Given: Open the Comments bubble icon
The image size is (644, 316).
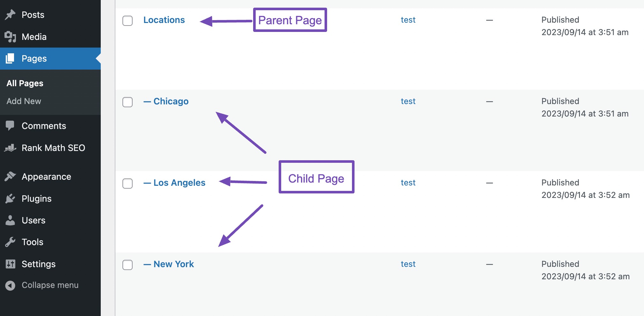Looking at the screenshot, I should 11,125.
